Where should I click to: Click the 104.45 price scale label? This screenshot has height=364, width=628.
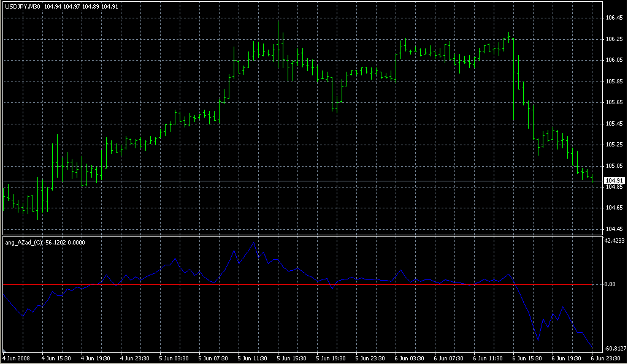tap(614, 229)
